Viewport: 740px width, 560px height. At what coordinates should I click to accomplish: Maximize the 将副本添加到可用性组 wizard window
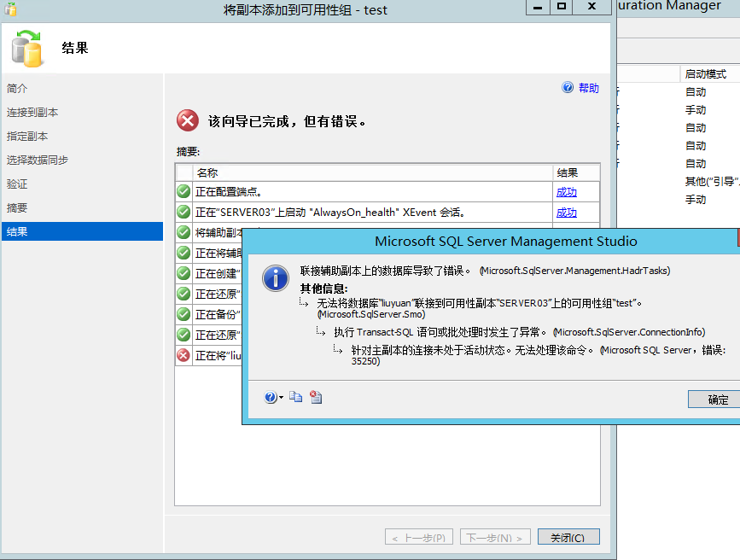[561, 7]
